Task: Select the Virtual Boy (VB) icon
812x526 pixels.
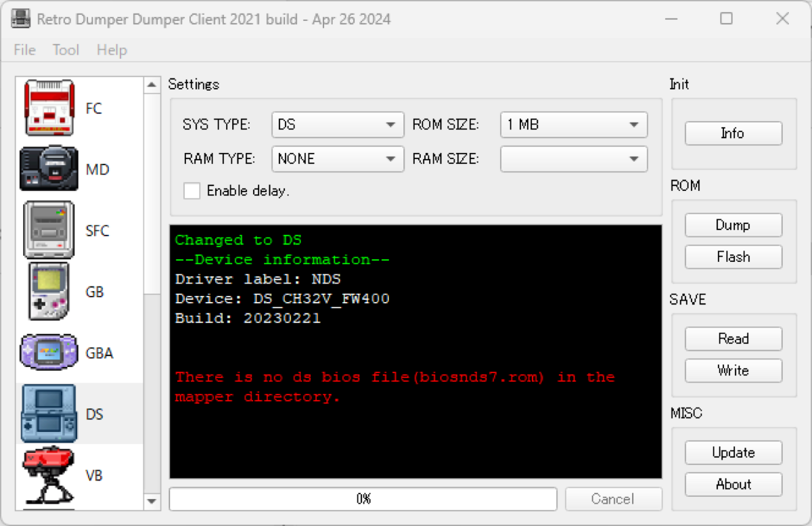Action: point(49,475)
